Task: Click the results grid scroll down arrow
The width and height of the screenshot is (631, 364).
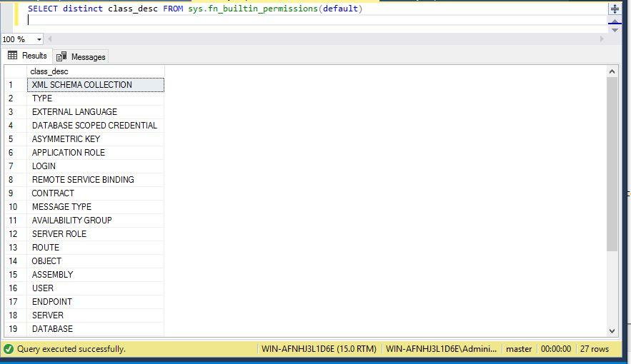Action: pyautogui.click(x=612, y=331)
